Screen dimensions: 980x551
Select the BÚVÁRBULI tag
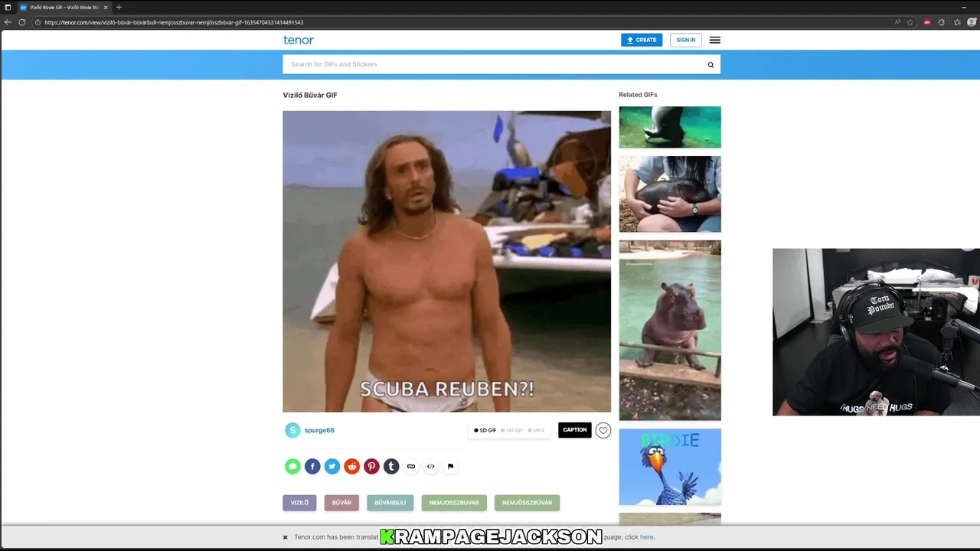[x=390, y=503]
